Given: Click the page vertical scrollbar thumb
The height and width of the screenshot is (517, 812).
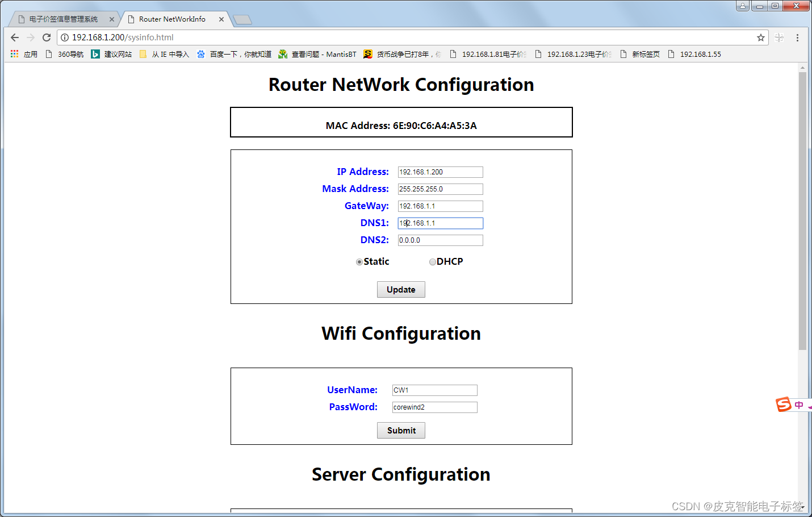Looking at the screenshot, I should [x=802, y=211].
